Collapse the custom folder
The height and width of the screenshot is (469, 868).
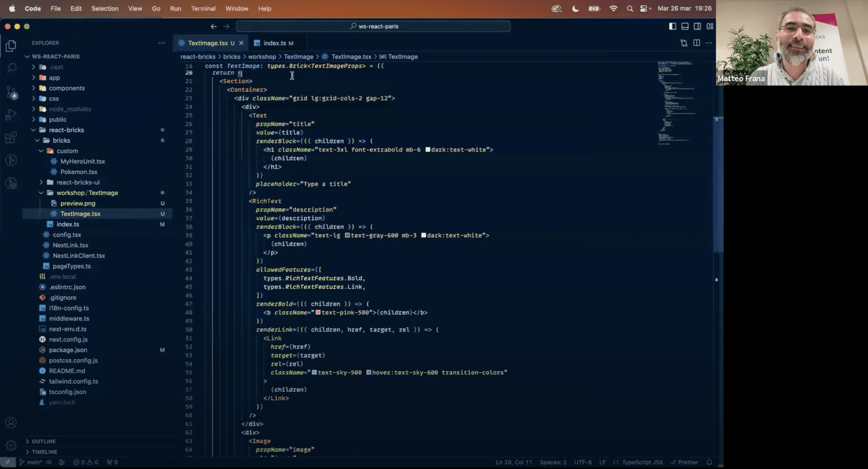point(67,151)
